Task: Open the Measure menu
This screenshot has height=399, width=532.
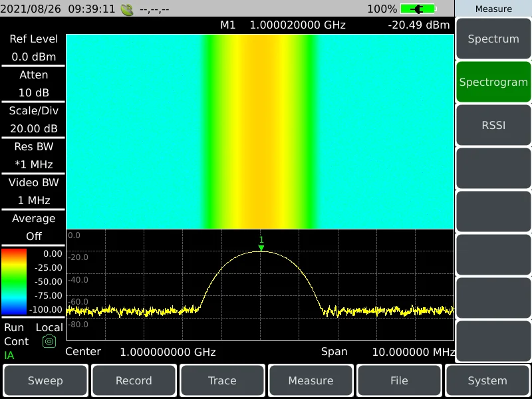Action: (x=311, y=380)
